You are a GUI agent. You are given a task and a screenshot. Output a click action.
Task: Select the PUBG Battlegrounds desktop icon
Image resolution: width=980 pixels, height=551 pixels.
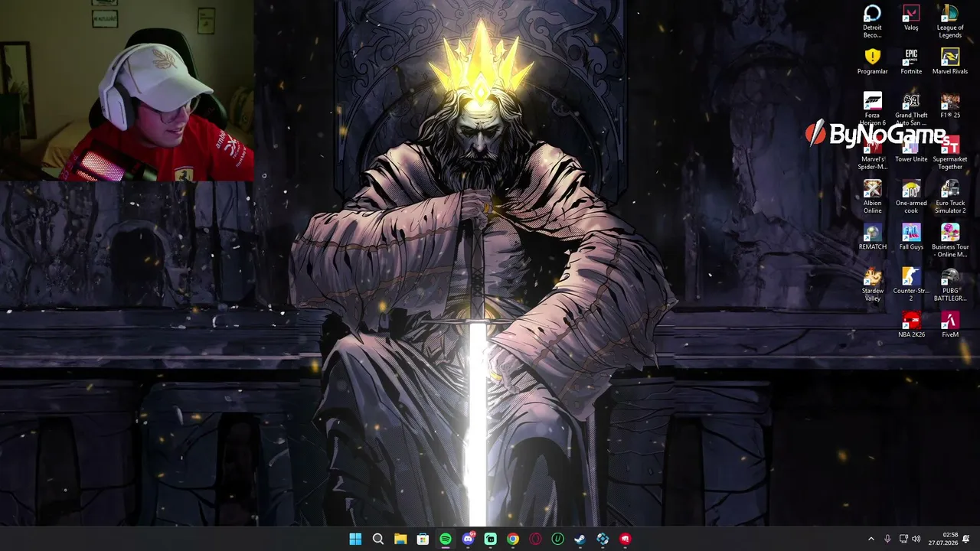(x=950, y=285)
